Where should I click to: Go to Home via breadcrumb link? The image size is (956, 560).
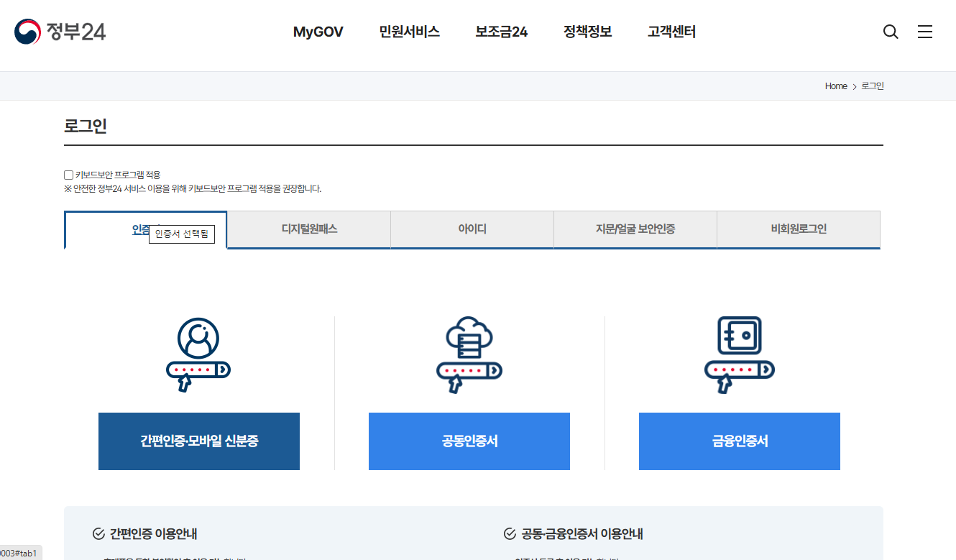point(836,86)
